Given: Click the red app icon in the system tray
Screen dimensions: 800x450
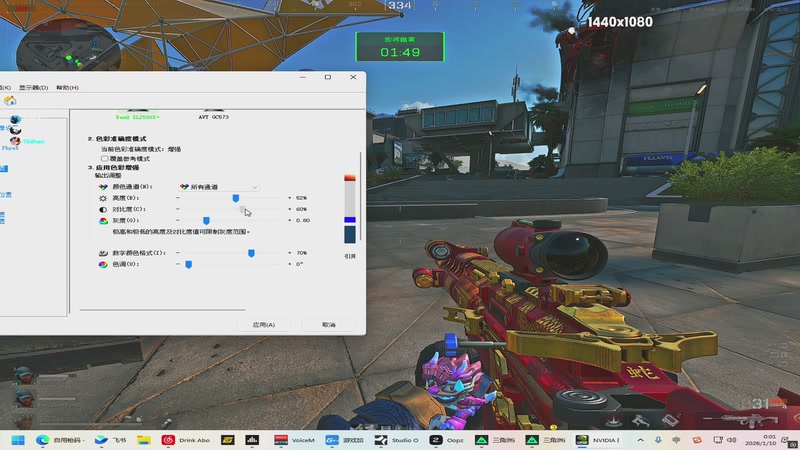Looking at the screenshot, I should (697, 440).
